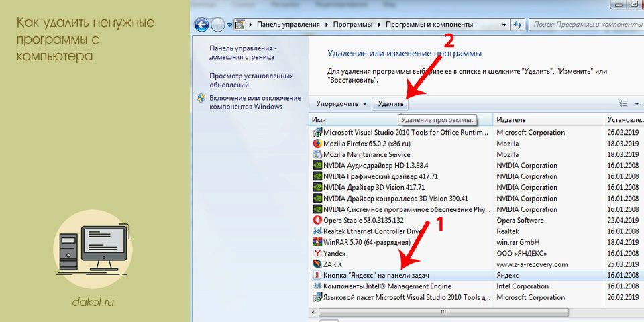
Task: Click the Back navigation arrow button
Action: point(201,25)
